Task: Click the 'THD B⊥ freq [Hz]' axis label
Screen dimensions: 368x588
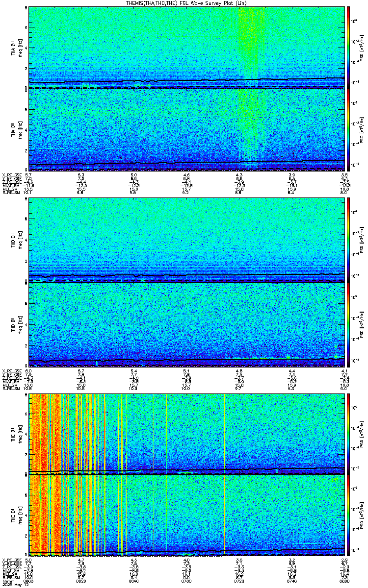Action: coord(16,240)
